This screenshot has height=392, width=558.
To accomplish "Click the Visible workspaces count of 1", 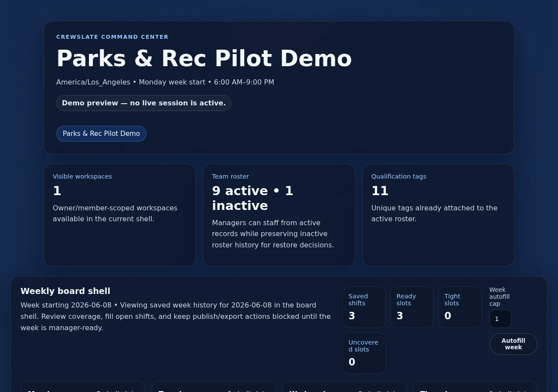I will click(x=57, y=191).
